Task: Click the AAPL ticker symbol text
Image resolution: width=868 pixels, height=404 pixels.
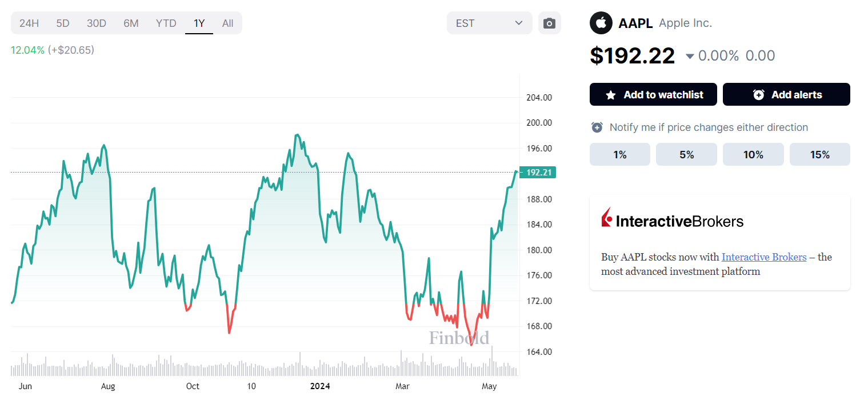Action: tap(635, 23)
